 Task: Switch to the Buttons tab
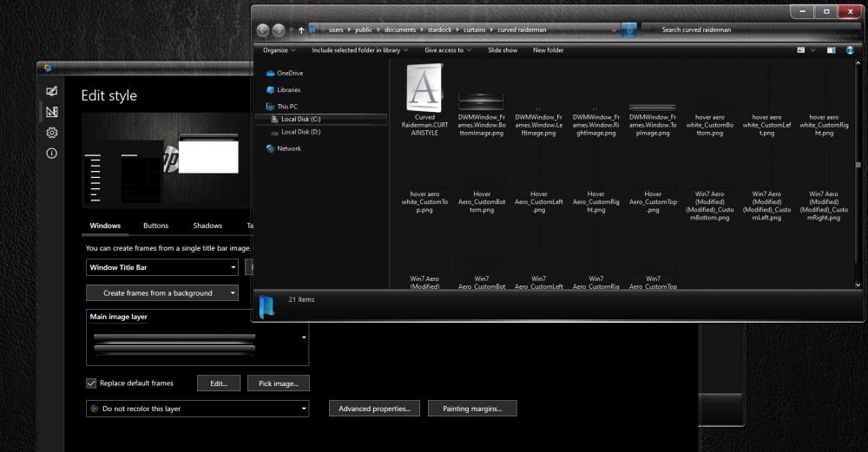click(156, 226)
